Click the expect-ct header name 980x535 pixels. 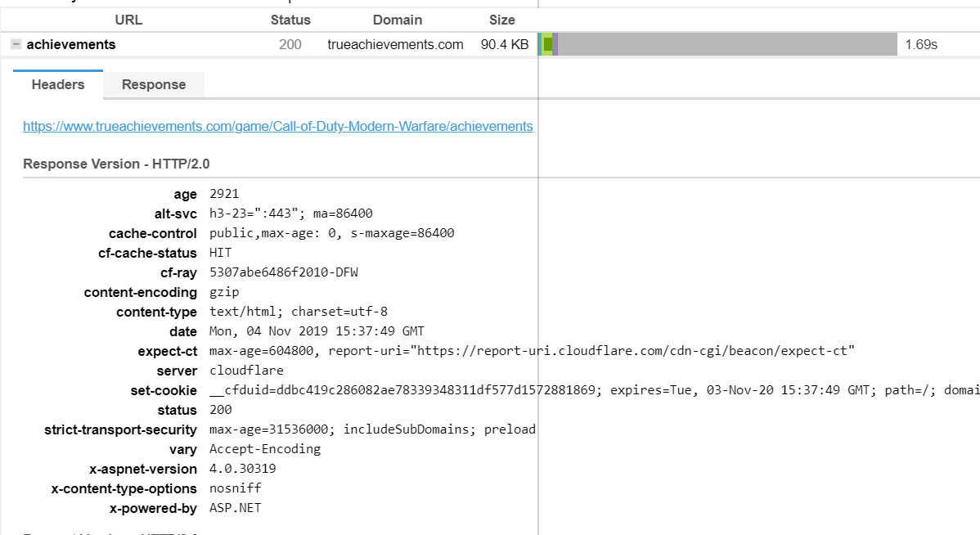click(168, 351)
